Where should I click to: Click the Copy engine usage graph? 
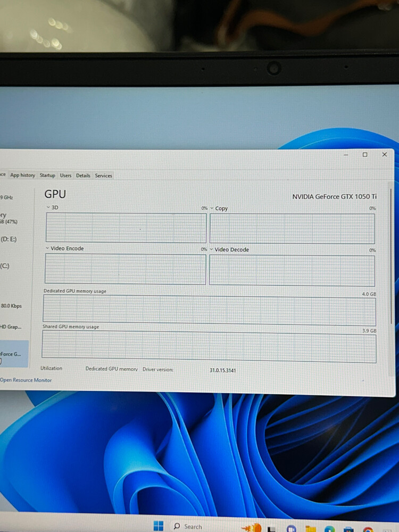[x=292, y=229]
